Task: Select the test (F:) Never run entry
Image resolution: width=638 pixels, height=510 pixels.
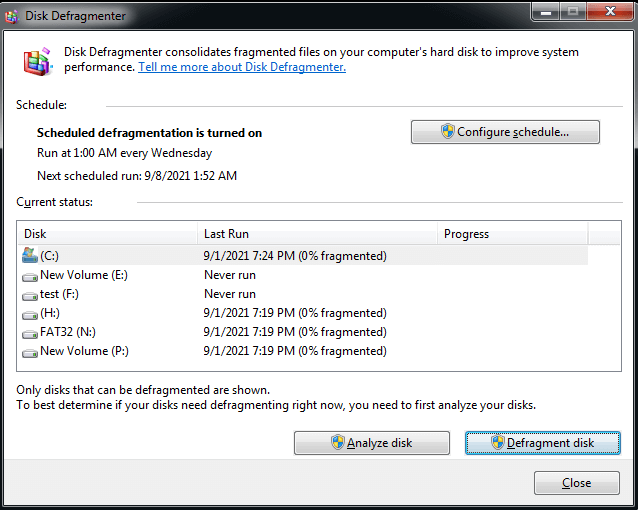Action: coord(230,294)
